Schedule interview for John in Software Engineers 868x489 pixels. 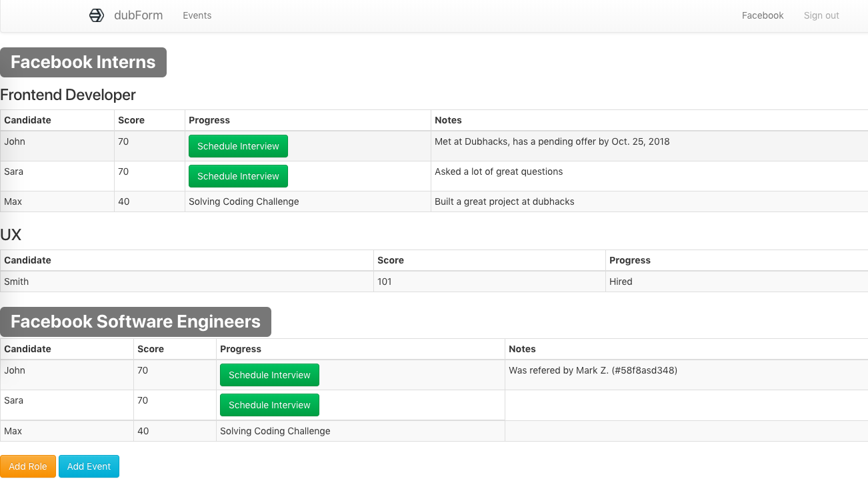pos(269,375)
